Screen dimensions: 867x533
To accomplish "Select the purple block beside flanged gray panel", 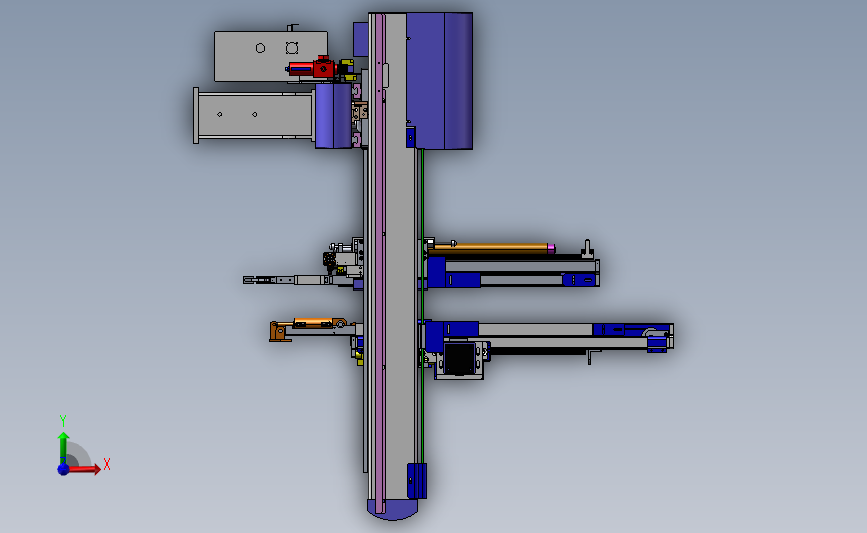I will pyautogui.click(x=333, y=116).
